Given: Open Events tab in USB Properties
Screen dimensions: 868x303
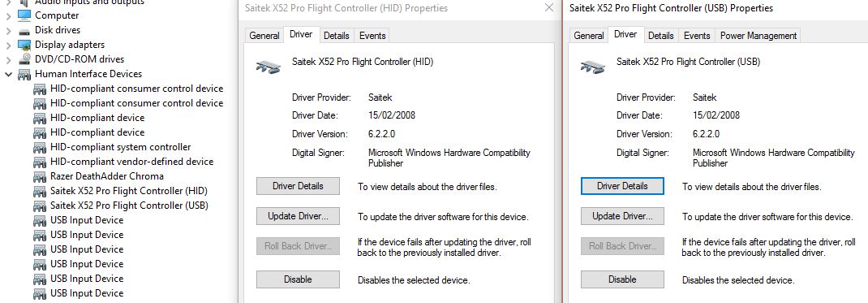Looking at the screenshot, I should 696,36.
